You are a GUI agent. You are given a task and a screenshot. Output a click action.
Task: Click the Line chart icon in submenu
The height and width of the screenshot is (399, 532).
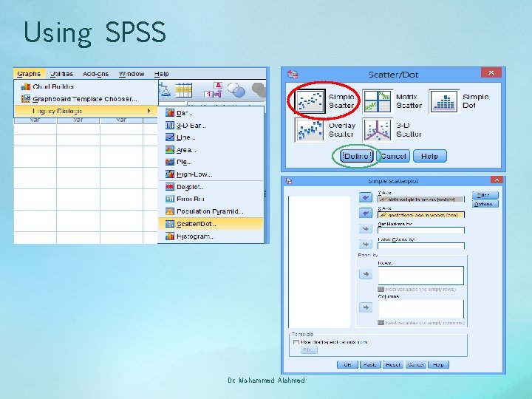point(170,137)
